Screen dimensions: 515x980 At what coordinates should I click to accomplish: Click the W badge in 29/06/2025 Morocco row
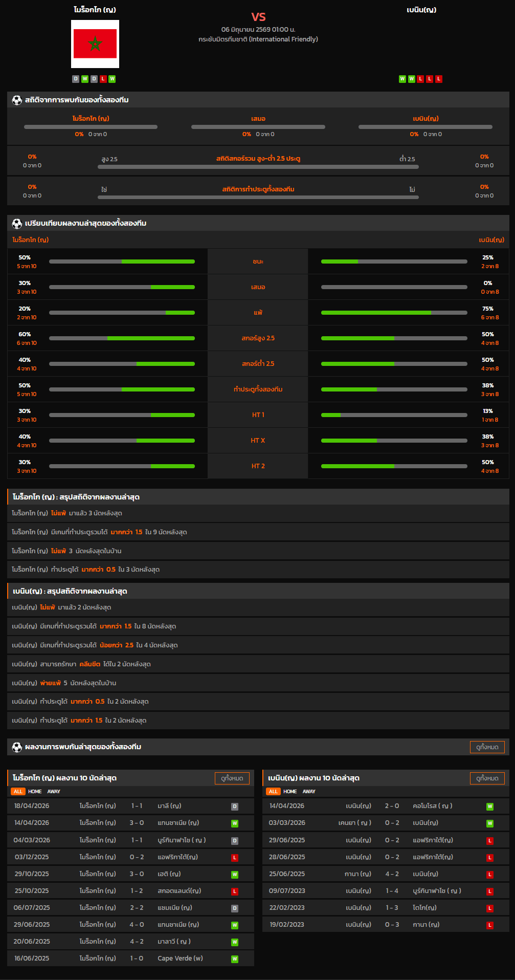click(x=235, y=925)
